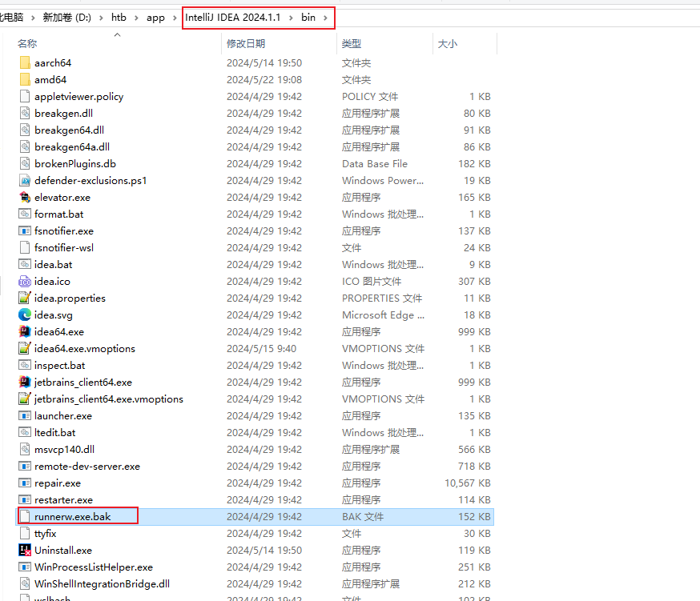
Task: Select fsnotifier-wsl file name
Action: (x=64, y=247)
